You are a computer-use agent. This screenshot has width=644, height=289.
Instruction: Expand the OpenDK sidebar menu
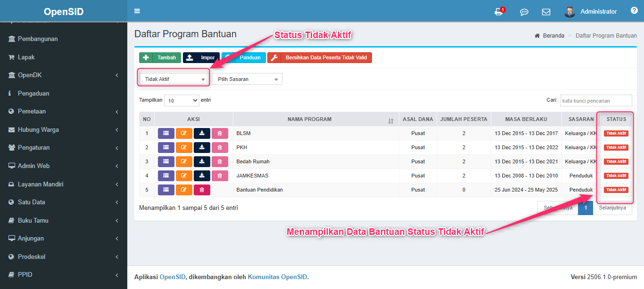tap(64, 75)
